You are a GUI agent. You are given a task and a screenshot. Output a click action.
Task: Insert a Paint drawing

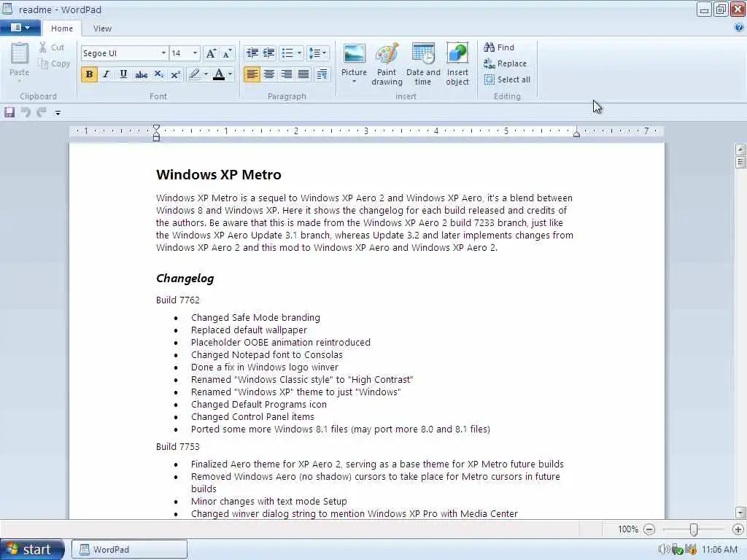coord(387,64)
